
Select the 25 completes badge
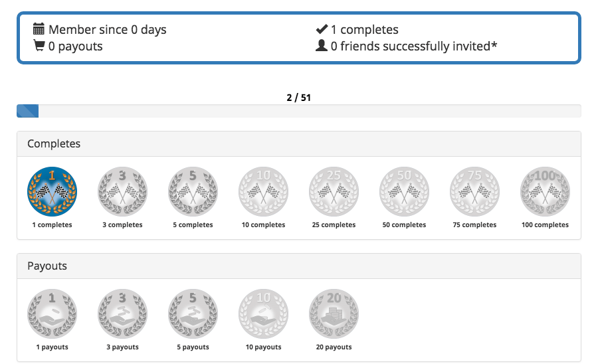pyautogui.click(x=334, y=191)
